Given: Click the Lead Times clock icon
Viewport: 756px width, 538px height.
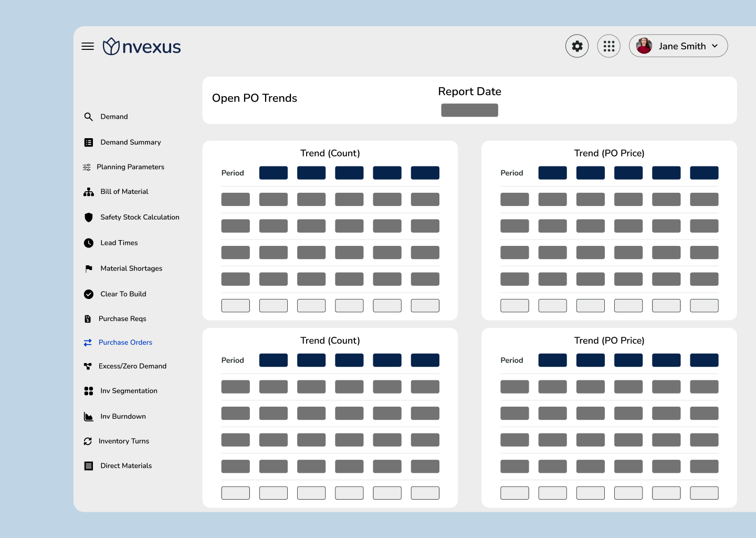Looking at the screenshot, I should [x=89, y=243].
